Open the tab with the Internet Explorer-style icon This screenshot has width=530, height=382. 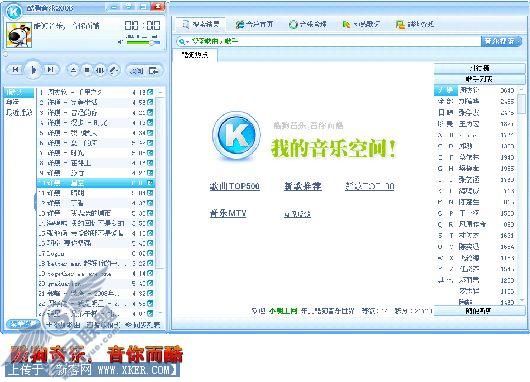[254, 24]
